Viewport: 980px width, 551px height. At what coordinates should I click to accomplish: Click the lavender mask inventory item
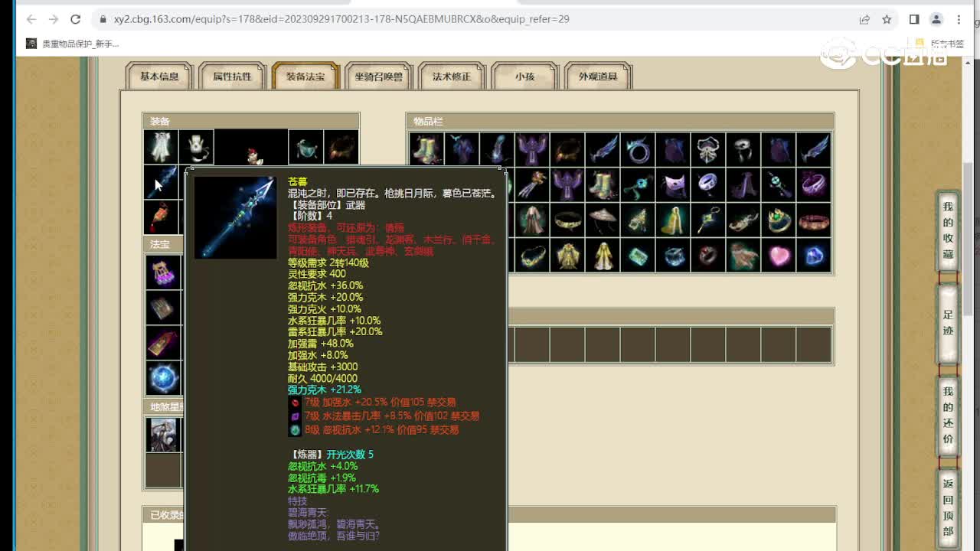click(673, 185)
